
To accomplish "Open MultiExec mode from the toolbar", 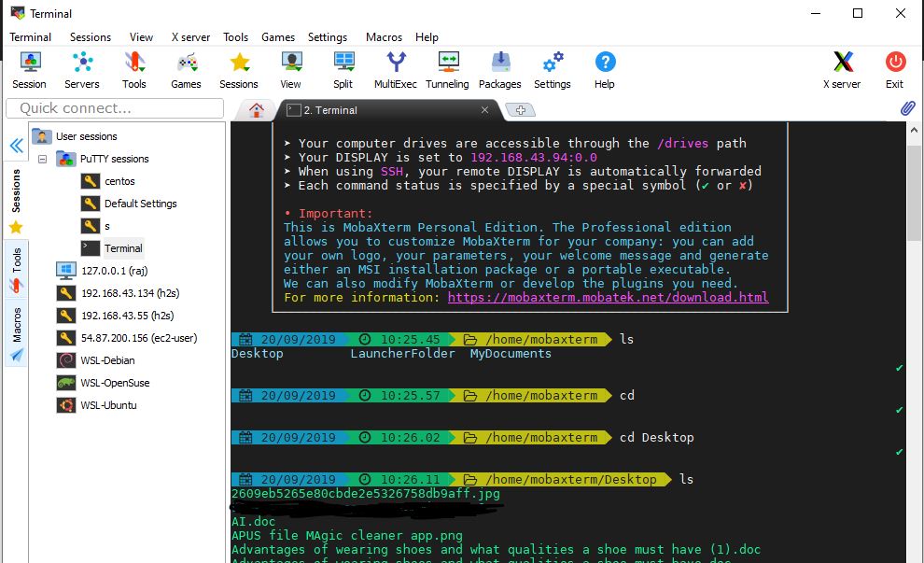I will [x=395, y=70].
